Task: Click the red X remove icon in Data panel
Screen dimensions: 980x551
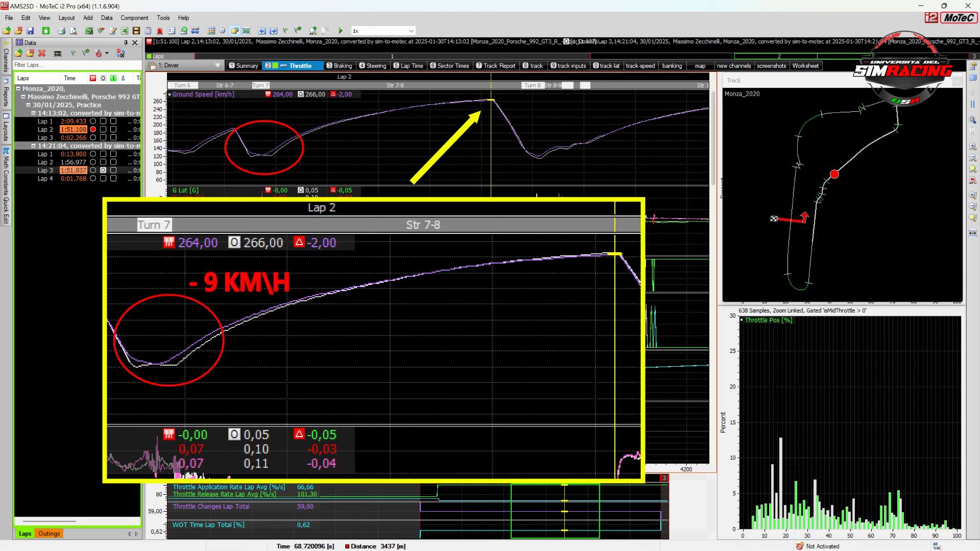Action: 42,53
